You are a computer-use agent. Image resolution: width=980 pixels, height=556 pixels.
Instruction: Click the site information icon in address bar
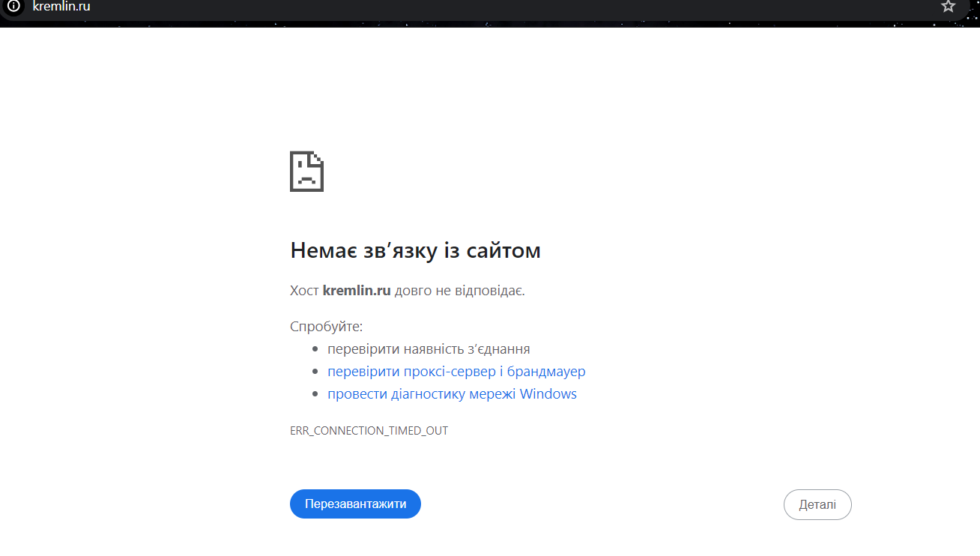13,6
